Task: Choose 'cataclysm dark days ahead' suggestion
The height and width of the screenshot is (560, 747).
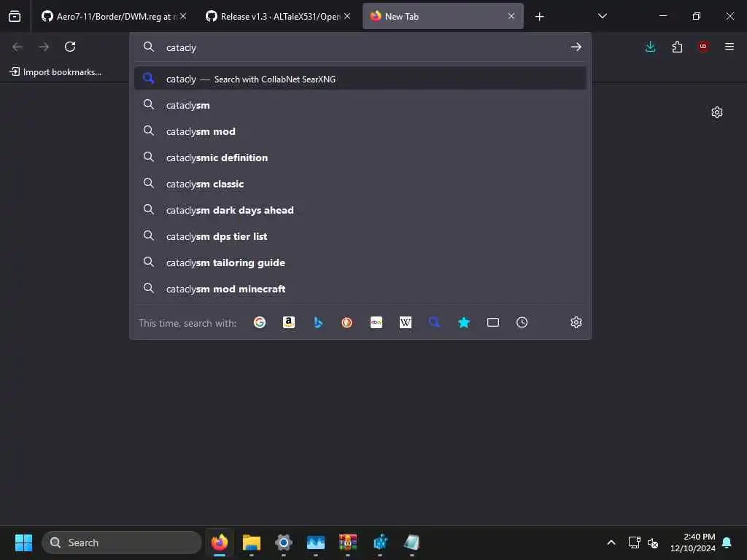Action: 360,210
